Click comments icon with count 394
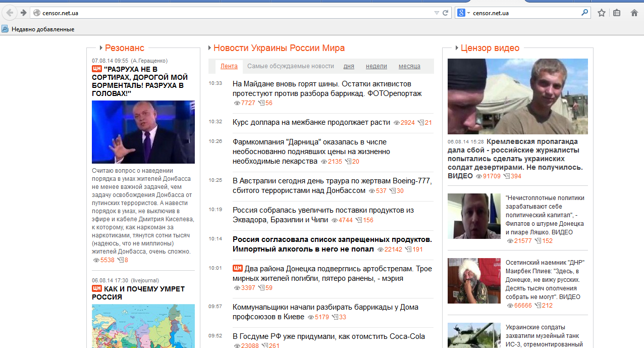The image size is (644, 348). pyautogui.click(x=506, y=176)
